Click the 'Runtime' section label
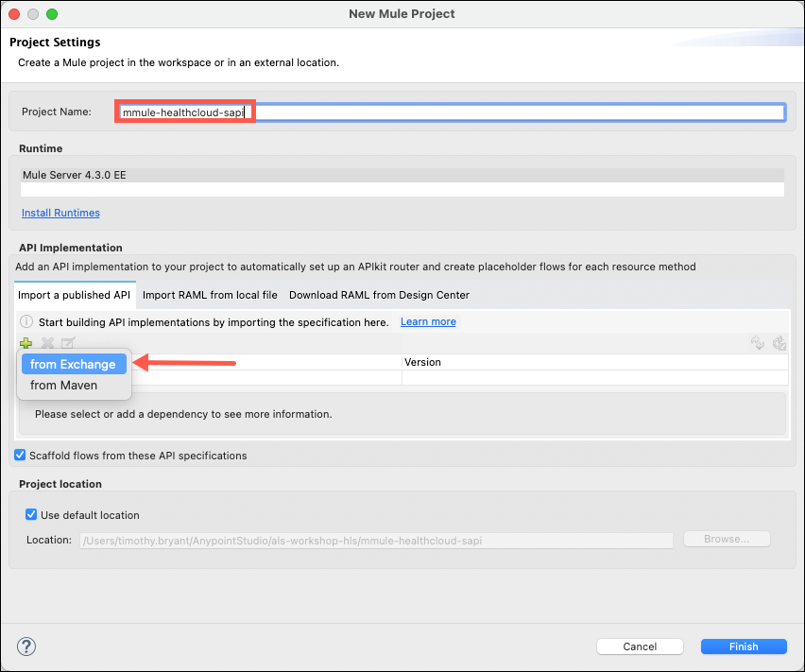Image resolution: width=805 pixels, height=672 pixels. 41,148
